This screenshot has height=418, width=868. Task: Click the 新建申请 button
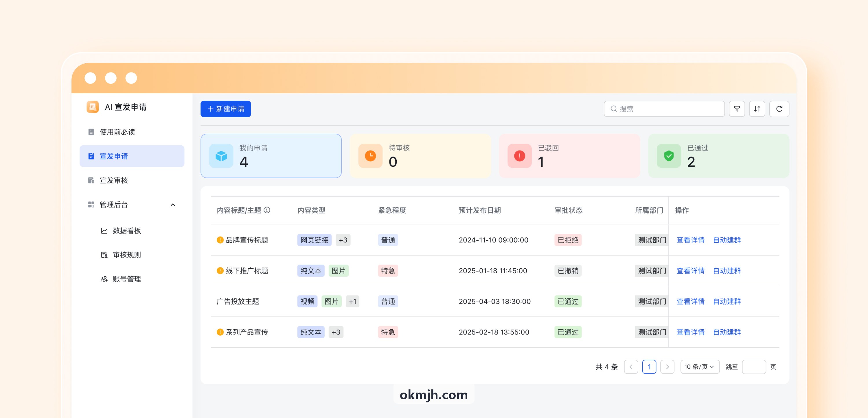coord(225,109)
